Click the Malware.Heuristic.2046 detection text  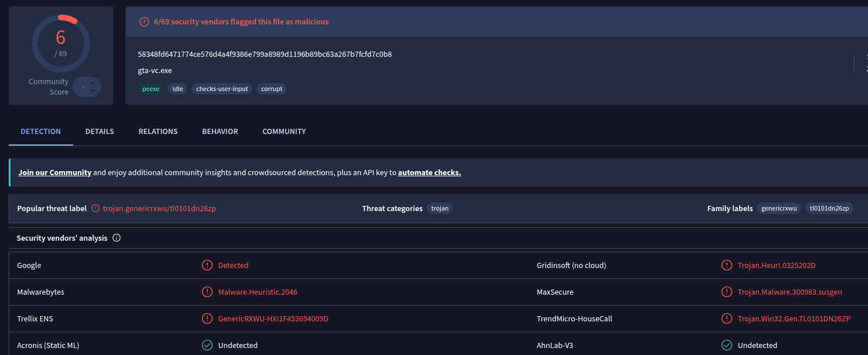tap(258, 292)
